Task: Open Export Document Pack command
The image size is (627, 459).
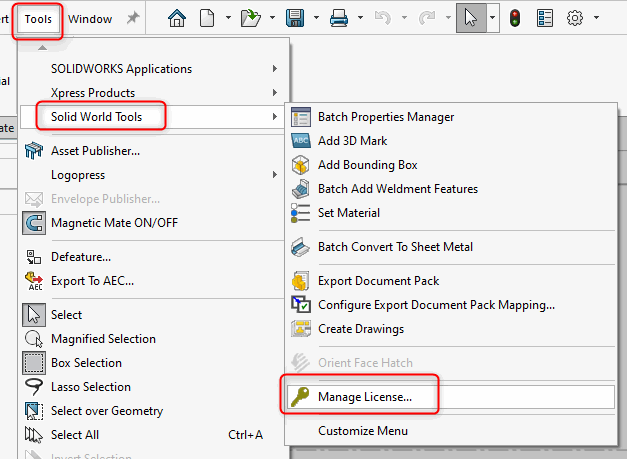Action: (x=378, y=281)
